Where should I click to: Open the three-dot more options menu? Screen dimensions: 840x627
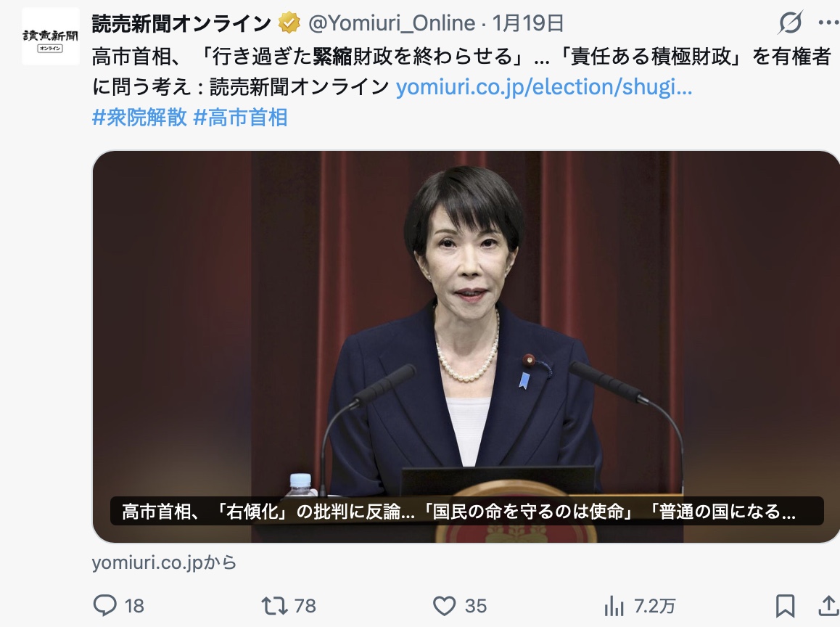829,22
